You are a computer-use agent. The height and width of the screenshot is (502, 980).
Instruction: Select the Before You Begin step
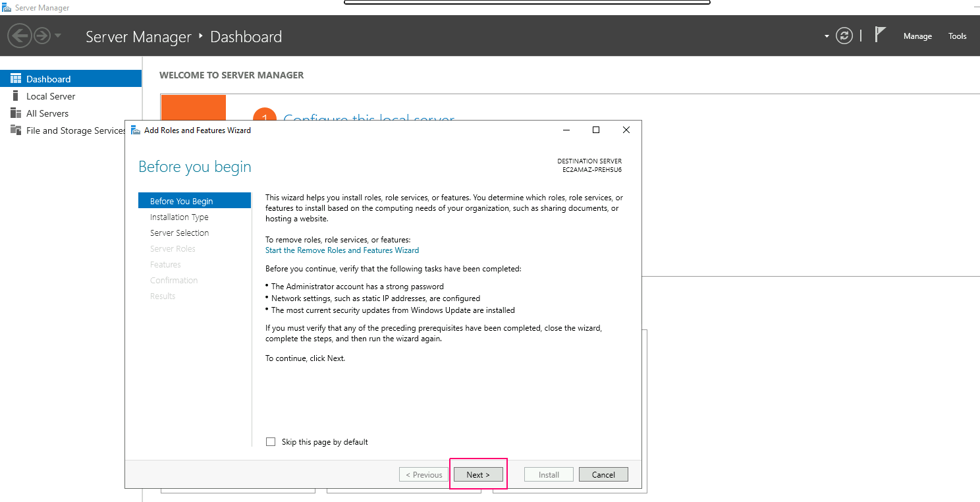tap(195, 201)
